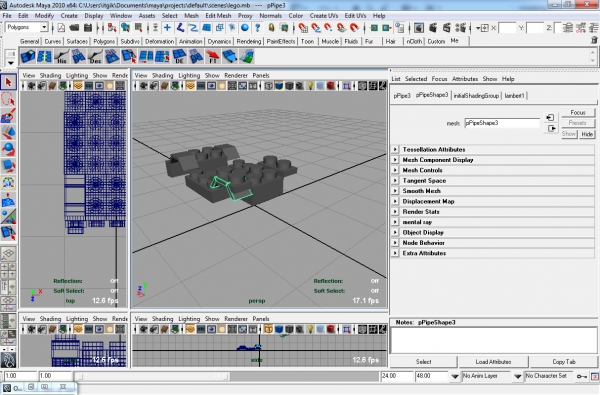This screenshot has height=395, width=600.
Task: Select the arrow Select tool
Action: pyautogui.click(x=8, y=82)
